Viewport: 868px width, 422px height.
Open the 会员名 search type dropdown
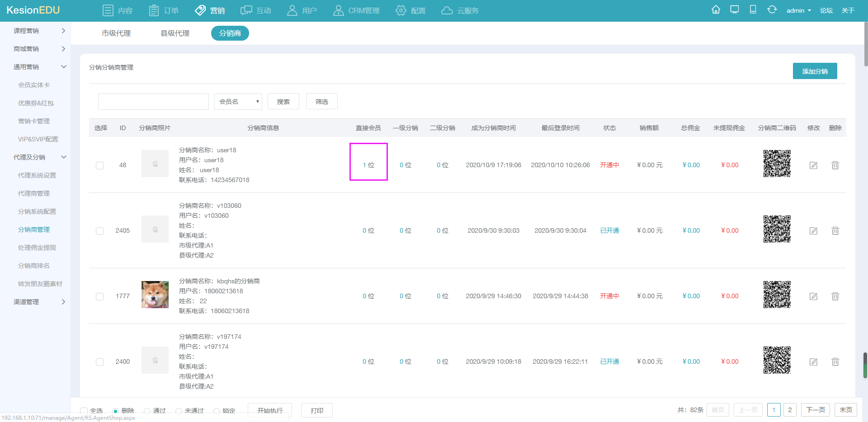click(x=238, y=102)
